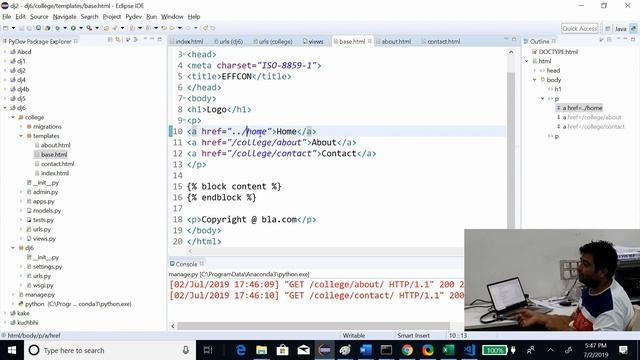Open the New file dropdown arrow
The width and height of the screenshot is (640, 360).
pos(13,28)
